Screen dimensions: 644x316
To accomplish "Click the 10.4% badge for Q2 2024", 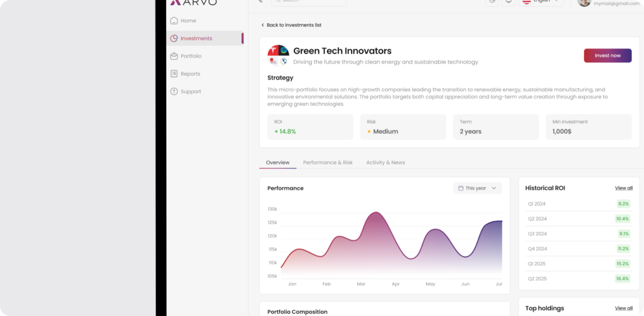I will click(x=623, y=218).
